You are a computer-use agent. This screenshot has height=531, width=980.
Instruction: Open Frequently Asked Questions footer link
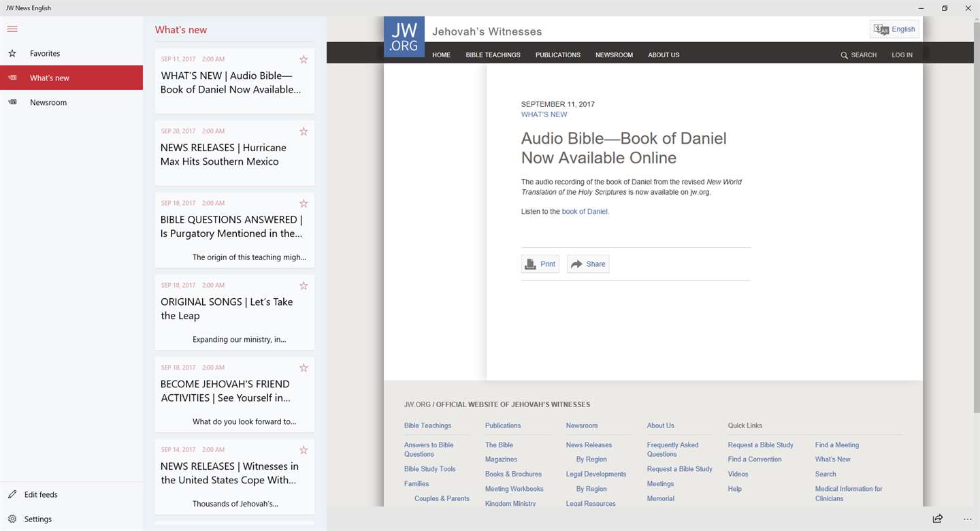(672, 449)
